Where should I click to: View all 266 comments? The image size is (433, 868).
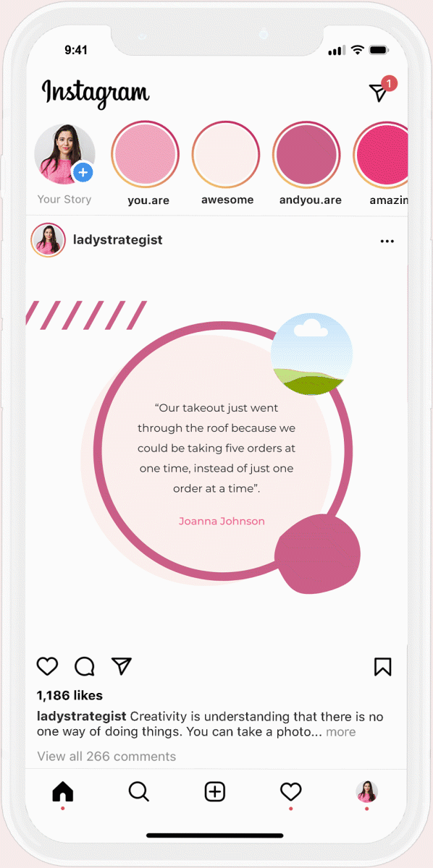click(106, 756)
